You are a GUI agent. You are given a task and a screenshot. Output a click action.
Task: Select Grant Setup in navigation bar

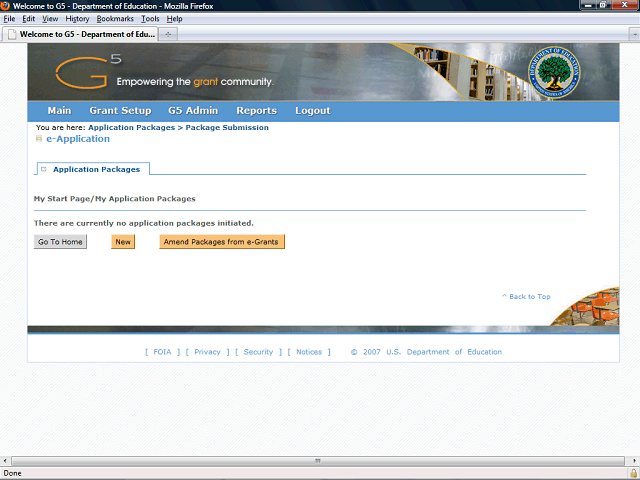120,111
